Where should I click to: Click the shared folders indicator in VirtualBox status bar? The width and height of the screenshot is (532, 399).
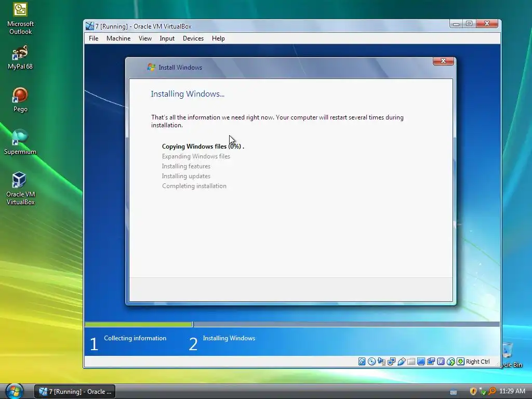click(411, 362)
